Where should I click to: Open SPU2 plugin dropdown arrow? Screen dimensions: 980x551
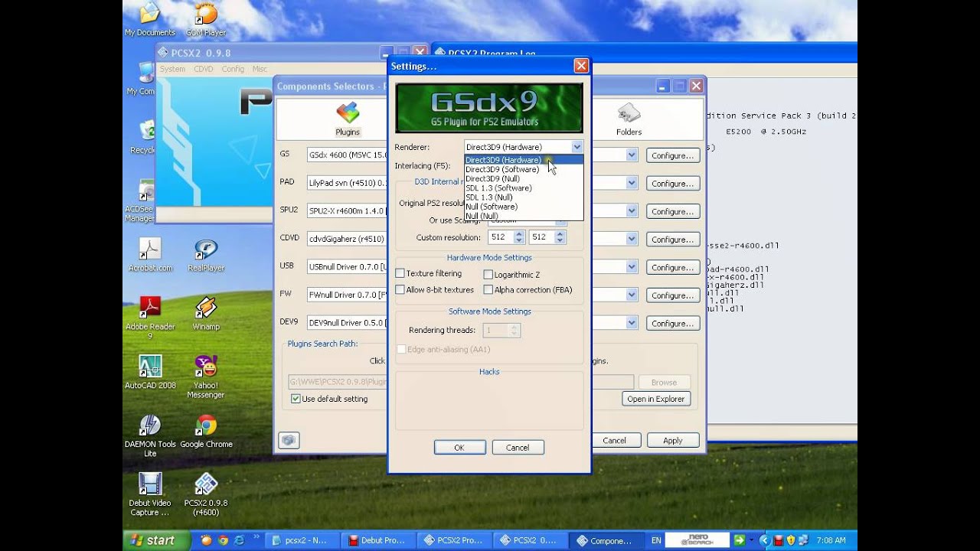[632, 211]
